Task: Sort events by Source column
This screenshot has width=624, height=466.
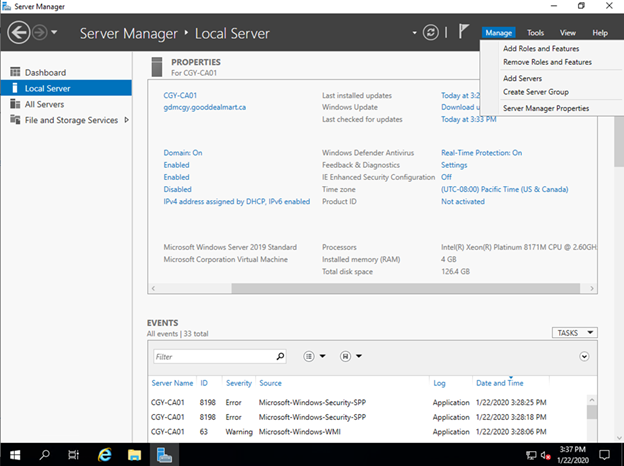Action: [x=270, y=383]
